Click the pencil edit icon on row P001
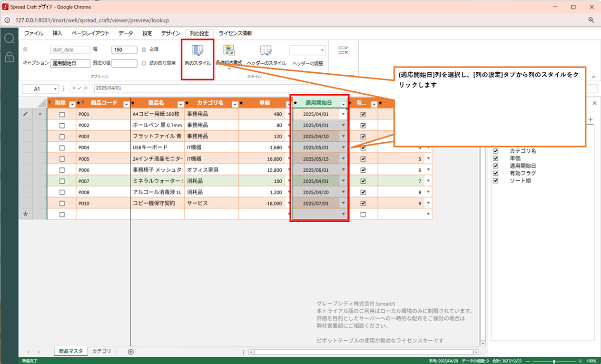The height and width of the screenshot is (364, 601). coord(26,114)
